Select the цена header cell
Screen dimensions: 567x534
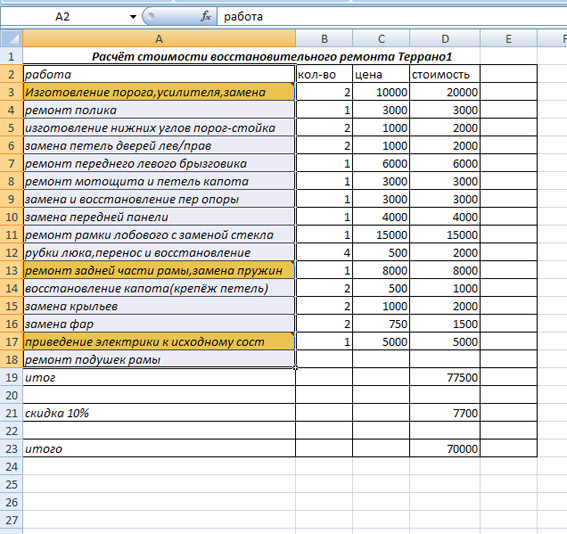(381, 74)
